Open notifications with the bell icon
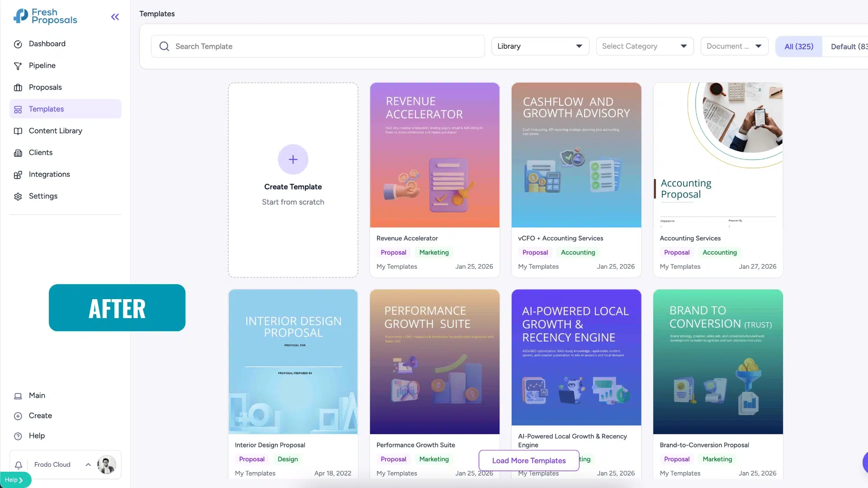Viewport: 868px width, 488px height. click(19, 465)
